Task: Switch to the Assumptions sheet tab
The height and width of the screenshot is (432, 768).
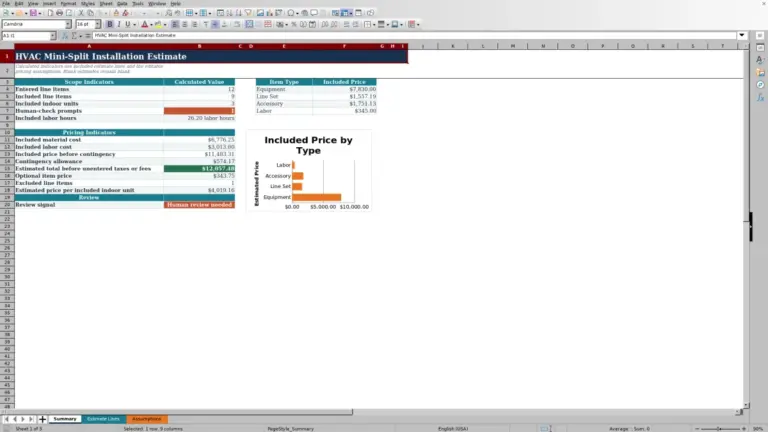Action: click(146, 419)
